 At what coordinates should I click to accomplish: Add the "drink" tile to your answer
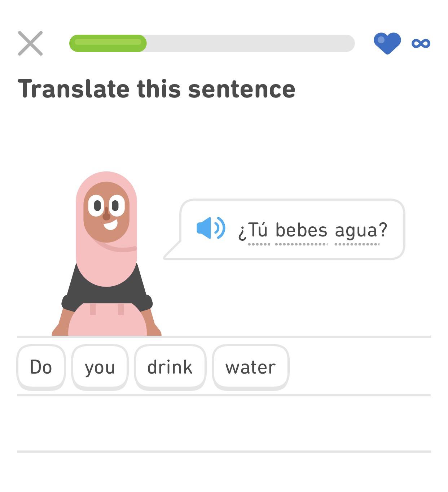[170, 367]
